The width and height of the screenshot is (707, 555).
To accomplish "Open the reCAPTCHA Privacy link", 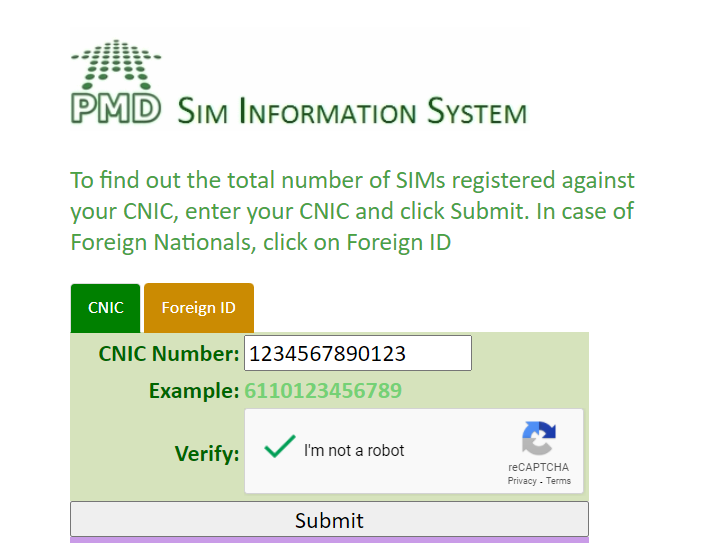I will 521,481.
